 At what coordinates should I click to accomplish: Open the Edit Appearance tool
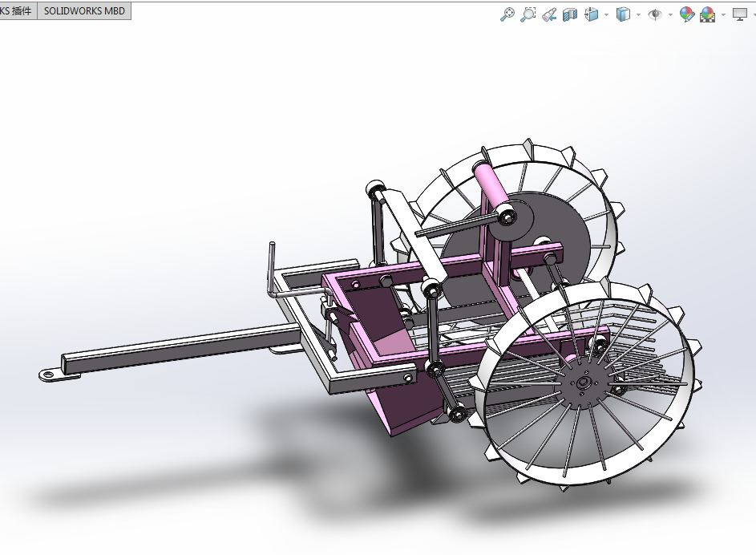(686, 14)
